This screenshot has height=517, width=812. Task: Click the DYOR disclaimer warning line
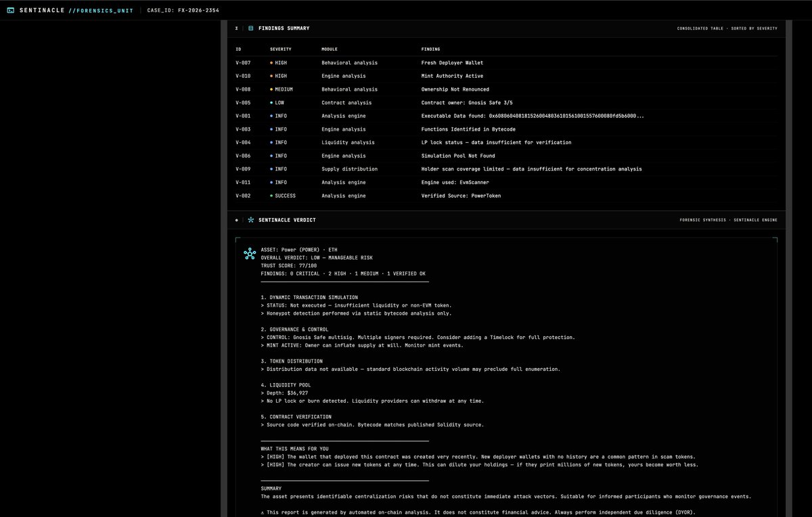coord(478,512)
